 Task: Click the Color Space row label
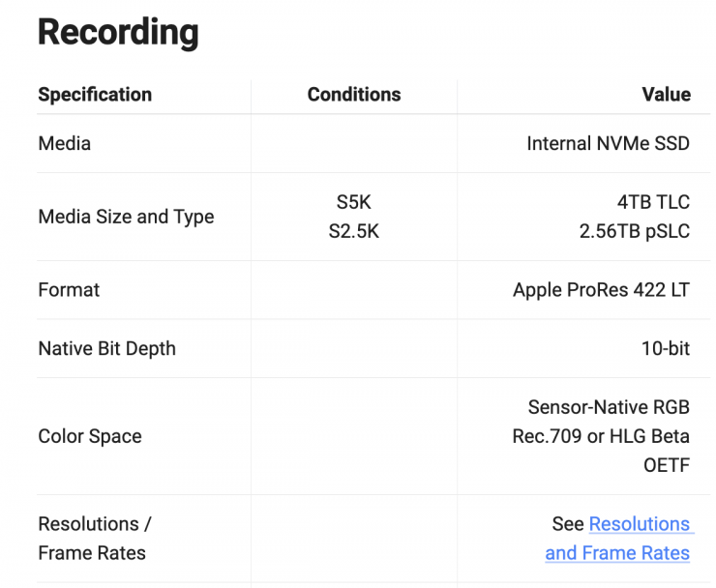tap(90, 436)
